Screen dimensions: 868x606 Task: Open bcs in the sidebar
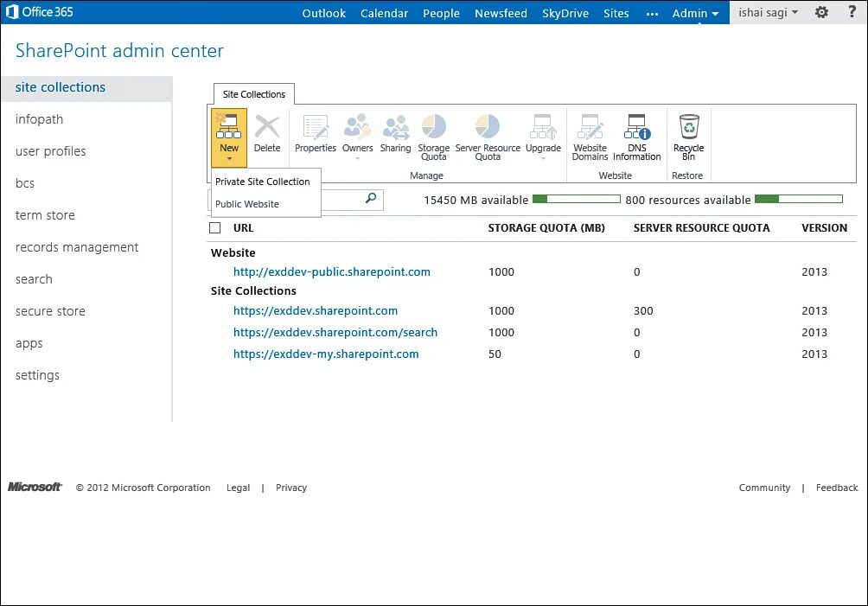25,183
